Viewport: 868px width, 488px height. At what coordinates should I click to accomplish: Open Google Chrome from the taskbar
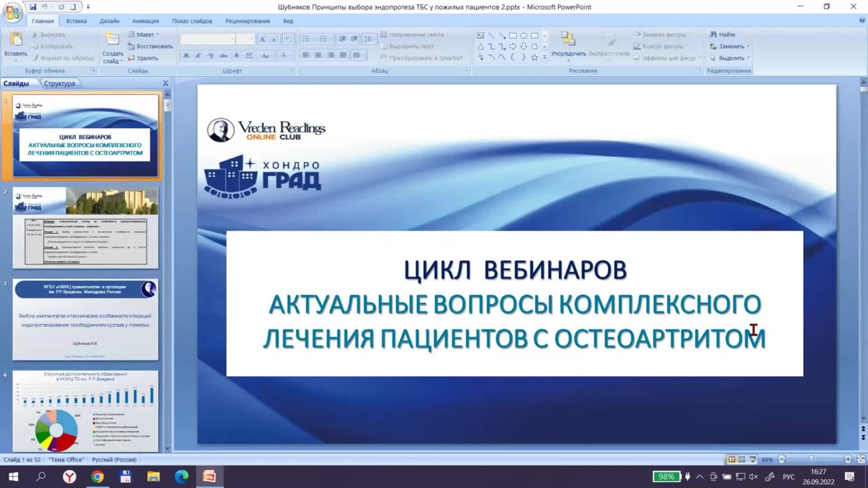(x=97, y=477)
